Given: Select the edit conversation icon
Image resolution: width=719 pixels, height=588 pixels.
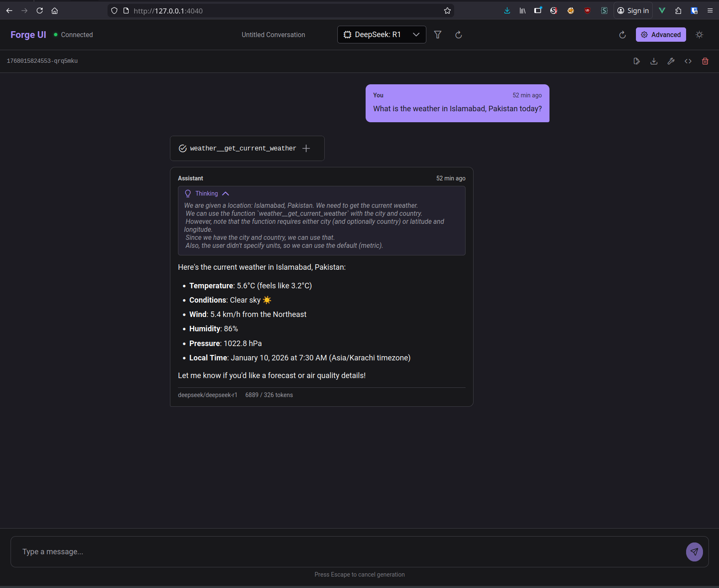Looking at the screenshot, I should tap(637, 61).
